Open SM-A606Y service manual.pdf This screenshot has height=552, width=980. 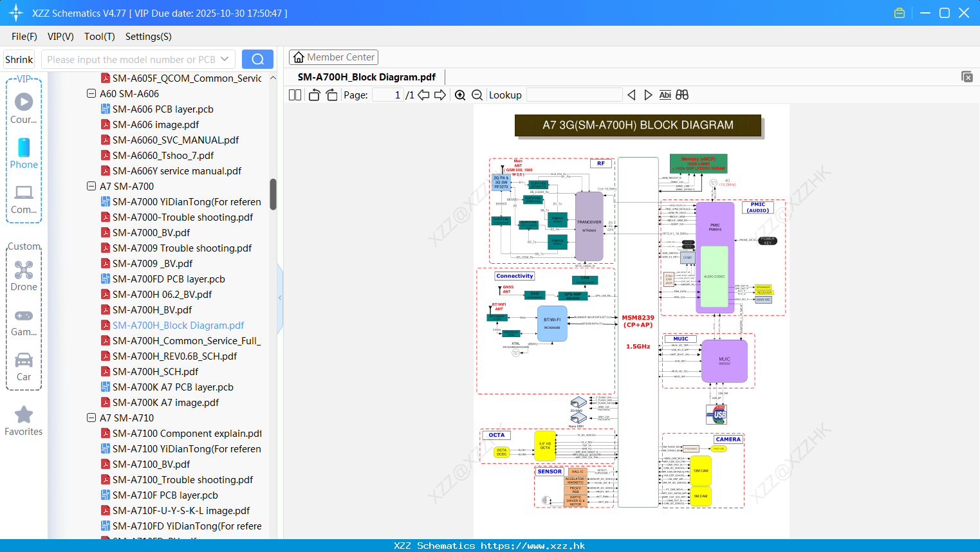177,170
